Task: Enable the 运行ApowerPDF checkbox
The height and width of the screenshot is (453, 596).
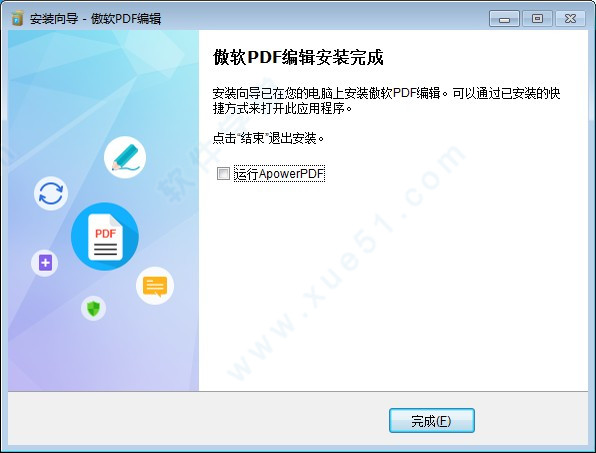Action: coord(223,174)
